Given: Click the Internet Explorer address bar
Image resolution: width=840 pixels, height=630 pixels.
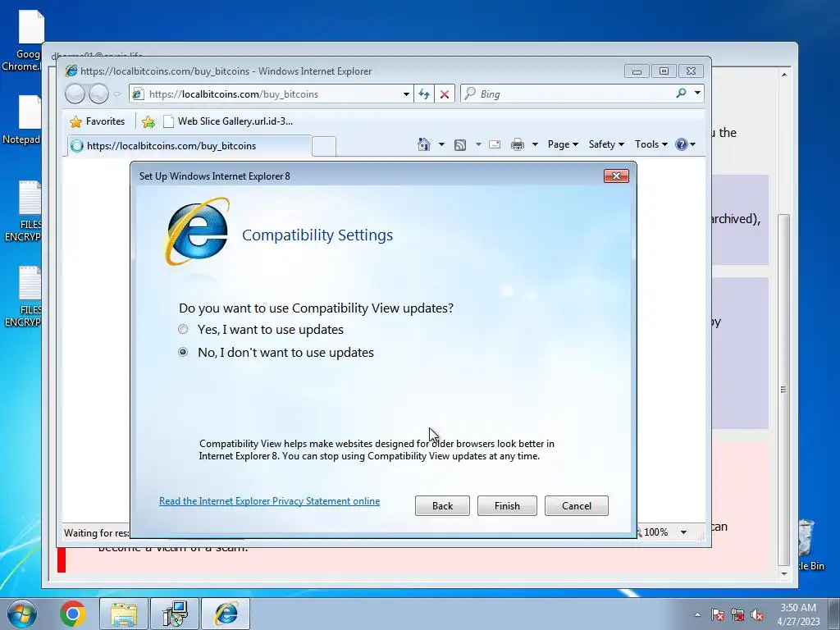Looking at the screenshot, I should click(271, 94).
